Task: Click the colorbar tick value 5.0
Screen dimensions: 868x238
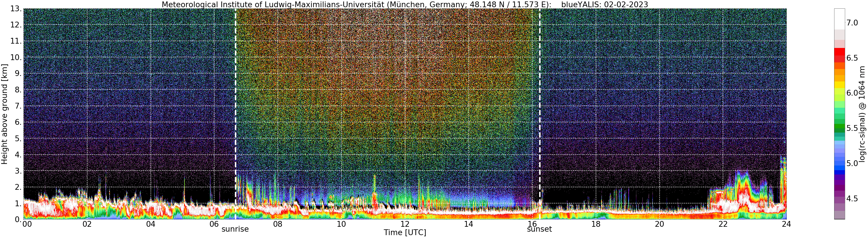Action: pyautogui.click(x=852, y=163)
